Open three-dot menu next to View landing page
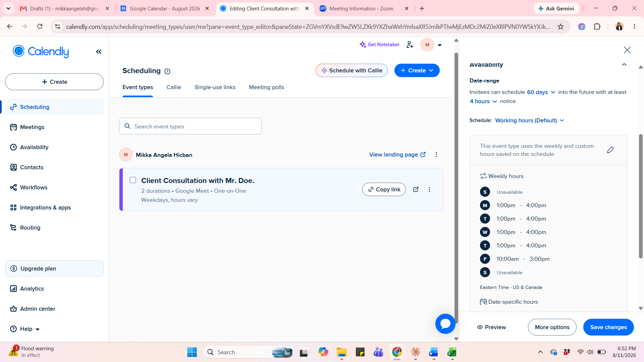Viewport: 644px width, 362px height. (436, 155)
